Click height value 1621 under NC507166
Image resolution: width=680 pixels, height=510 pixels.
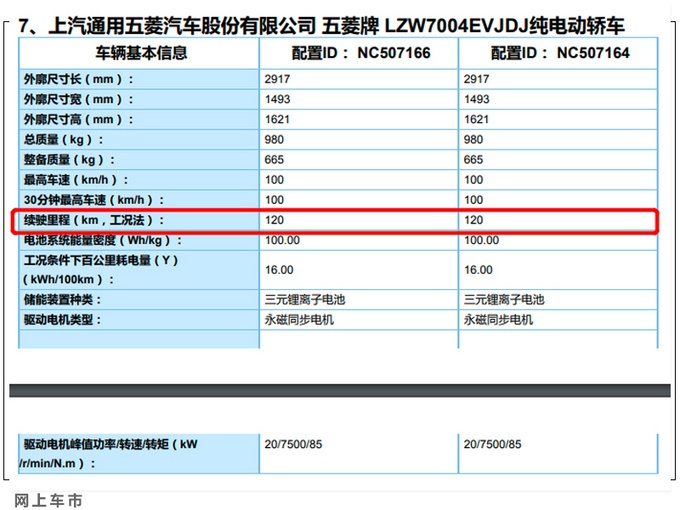pos(277,119)
